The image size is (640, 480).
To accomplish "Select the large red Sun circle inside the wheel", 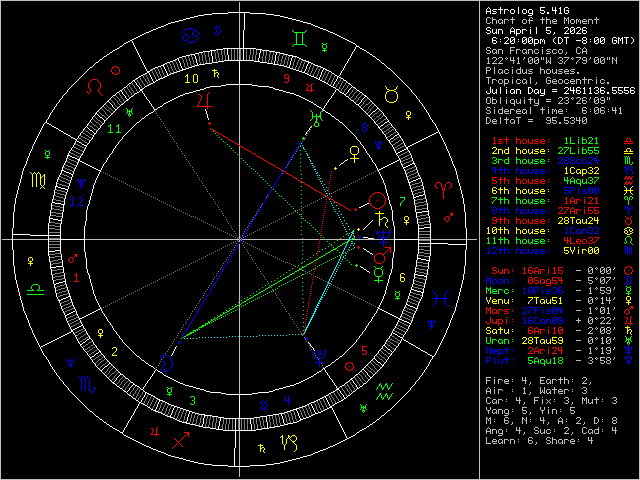I will (x=377, y=200).
